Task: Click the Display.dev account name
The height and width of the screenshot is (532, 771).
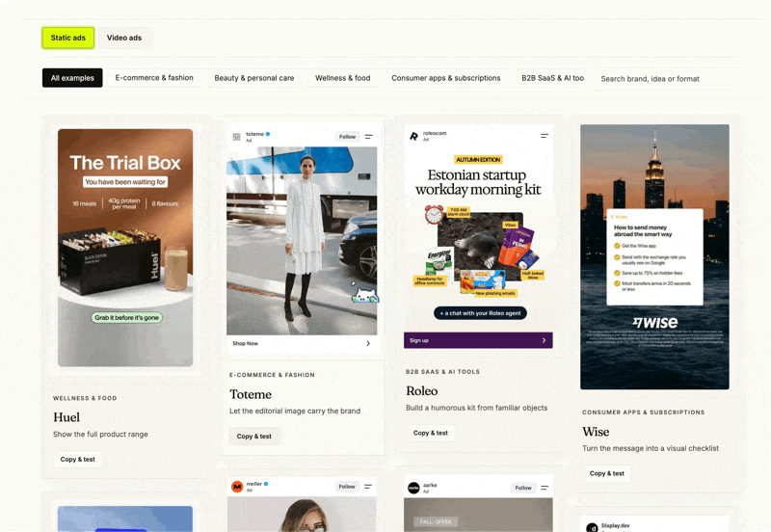Action: 615,525
